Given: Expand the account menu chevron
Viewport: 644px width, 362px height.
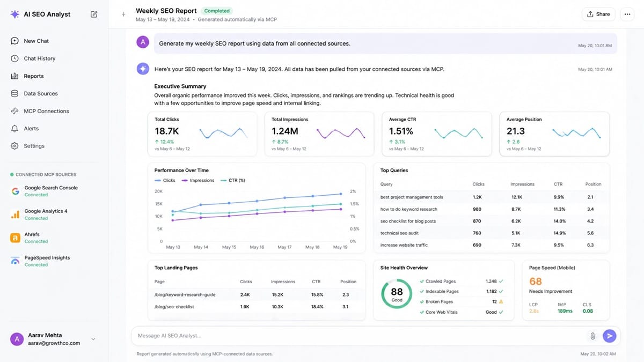Looking at the screenshot, I should 93,339.
